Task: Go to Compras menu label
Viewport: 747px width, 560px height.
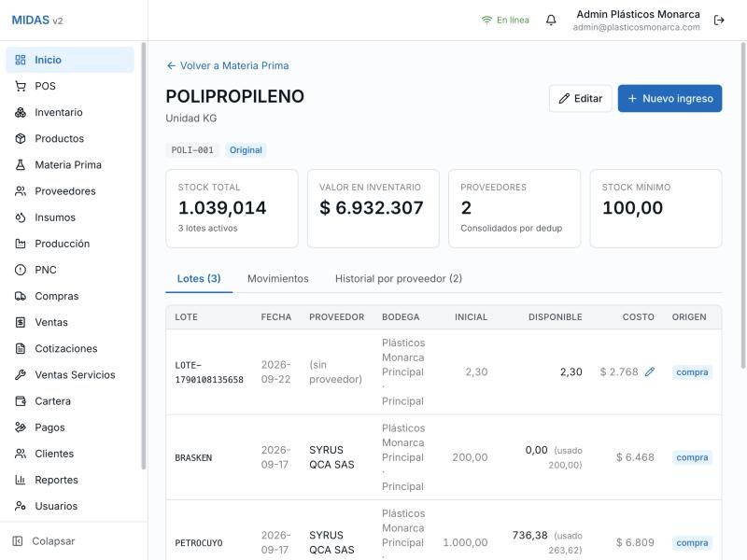Action: coord(57,296)
